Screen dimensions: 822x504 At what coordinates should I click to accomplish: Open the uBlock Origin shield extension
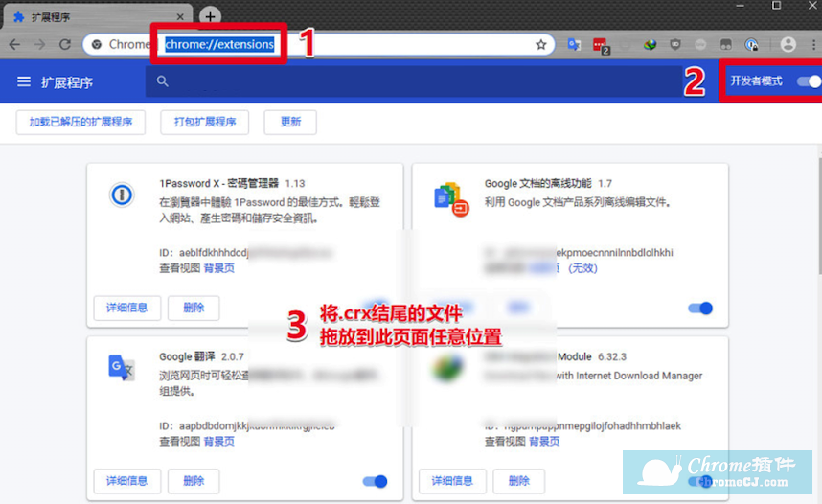point(675,45)
